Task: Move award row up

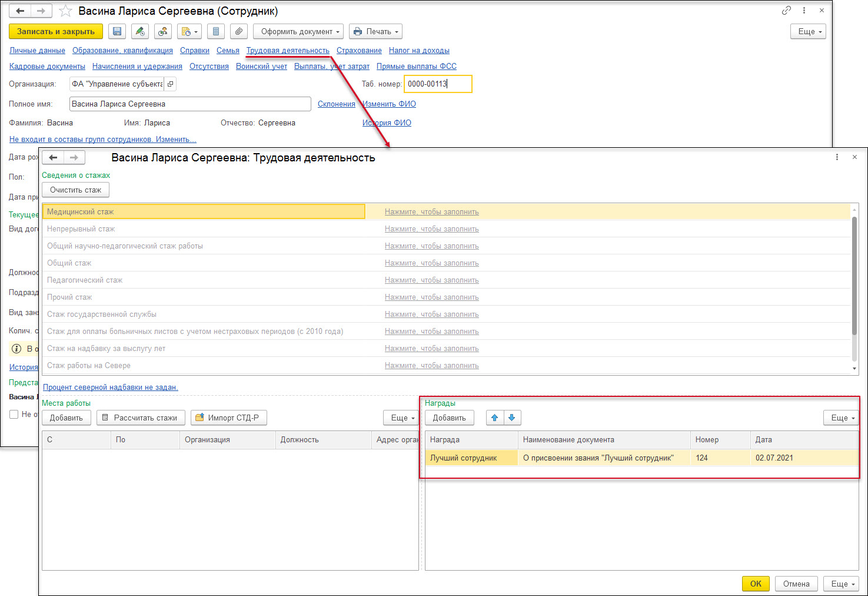Action: tap(495, 418)
